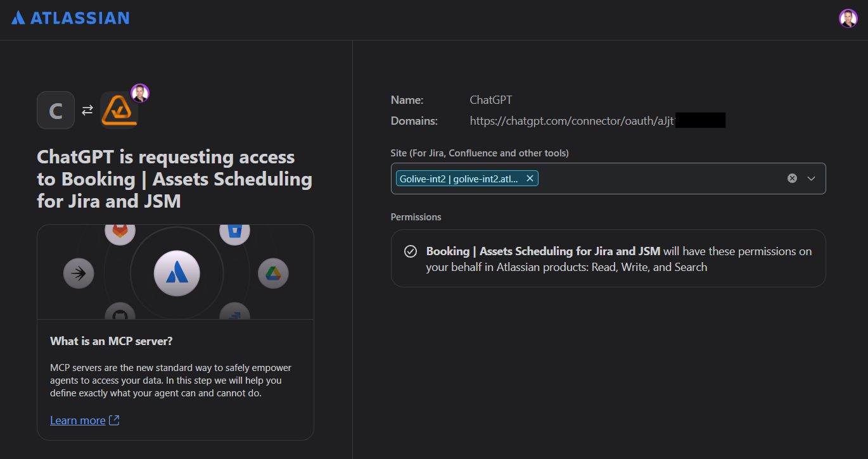Click the chatgpt.com connector domain URL
The image size is (868, 459).
[573, 121]
